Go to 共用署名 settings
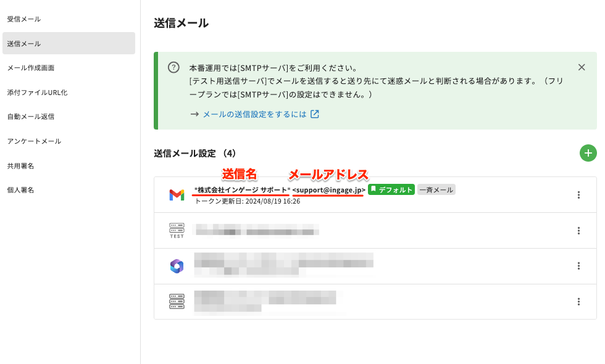Screen dimensions: 605x364 20,166
